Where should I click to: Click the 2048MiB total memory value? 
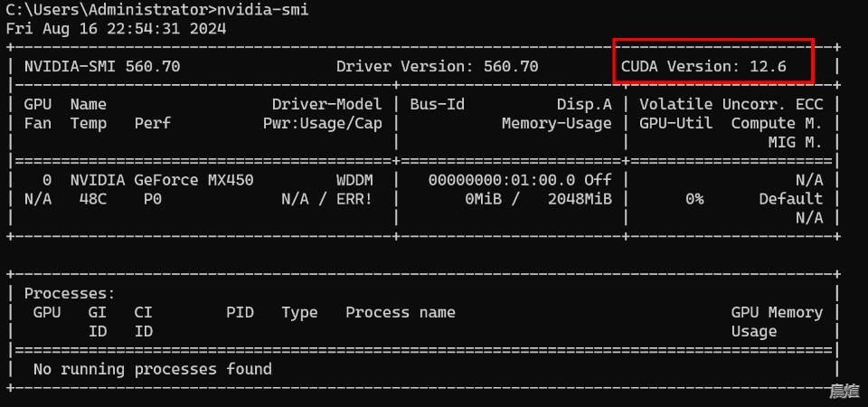pyautogui.click(x=579, y=199)
